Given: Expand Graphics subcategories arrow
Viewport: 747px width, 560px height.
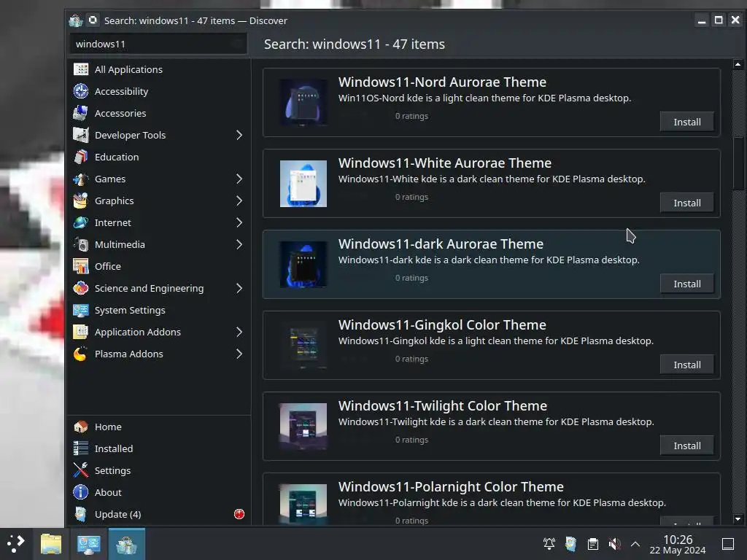Looking at the screenshot, I should pyautogui.click(x=239, y=201).
